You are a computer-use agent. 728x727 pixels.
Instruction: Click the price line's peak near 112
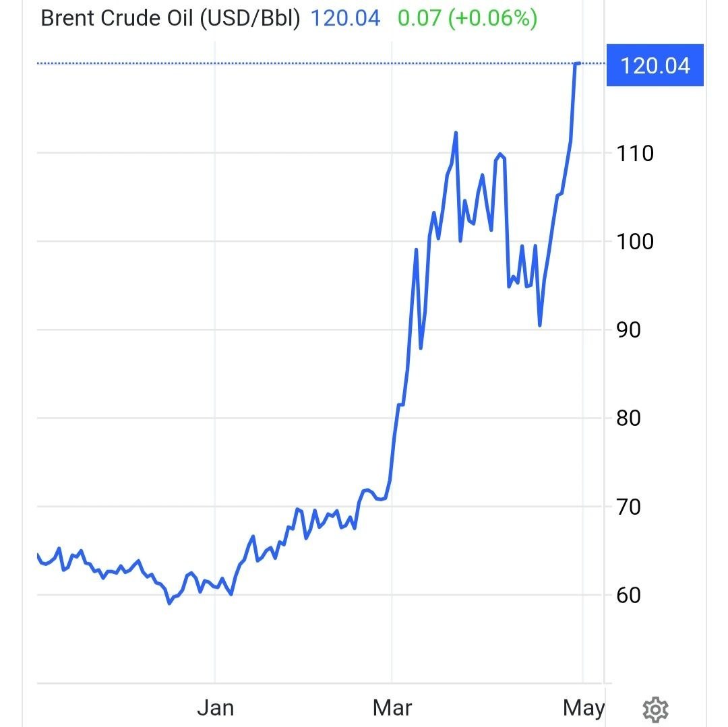pos(456,133)
